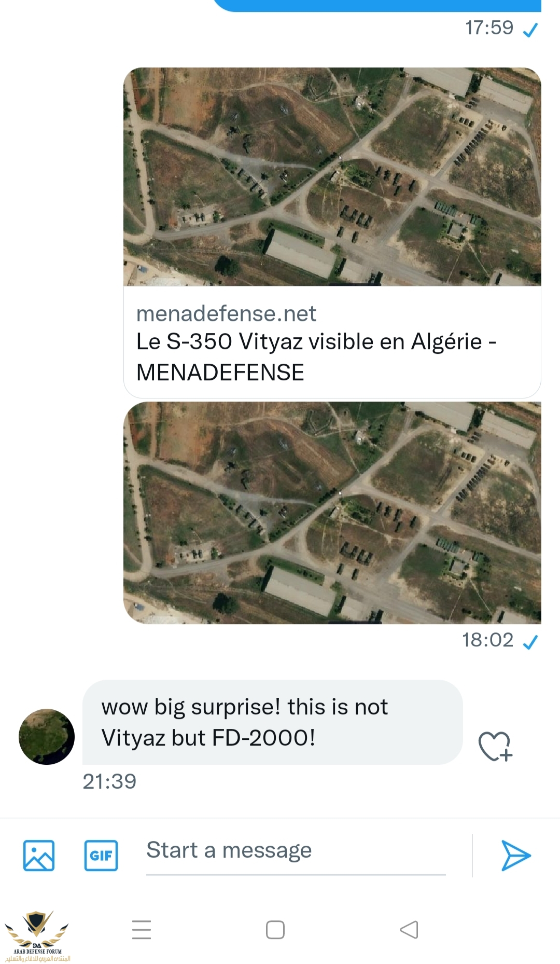Screen dimensions: 560x964
Task: Open the menadefense.net link preview title
Action: (316, 357)
